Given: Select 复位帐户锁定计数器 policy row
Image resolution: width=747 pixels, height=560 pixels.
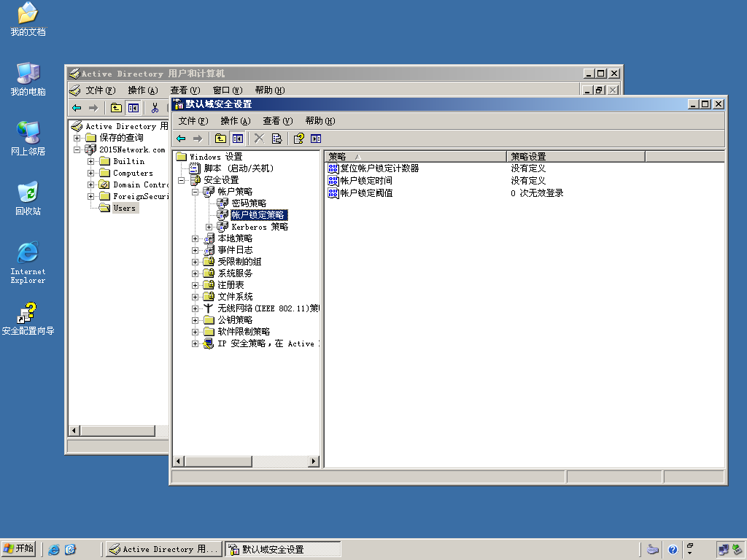Looking at the screenshot, I should [x=373, y=168].
